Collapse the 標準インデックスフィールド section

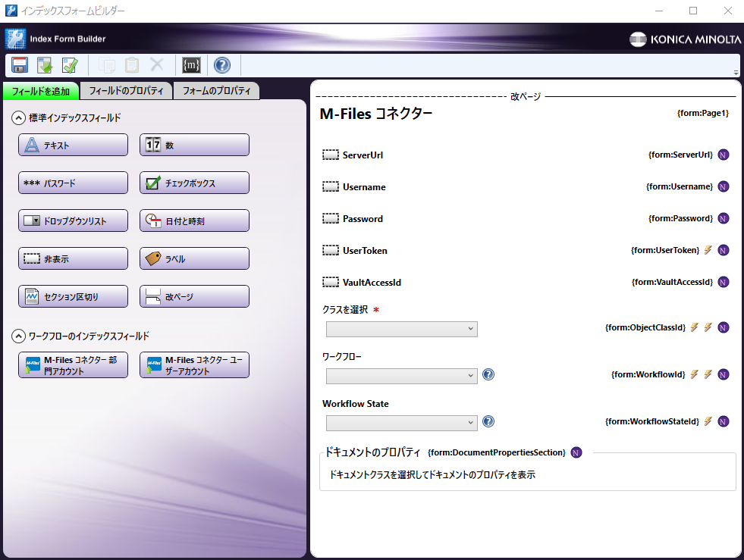18,117
